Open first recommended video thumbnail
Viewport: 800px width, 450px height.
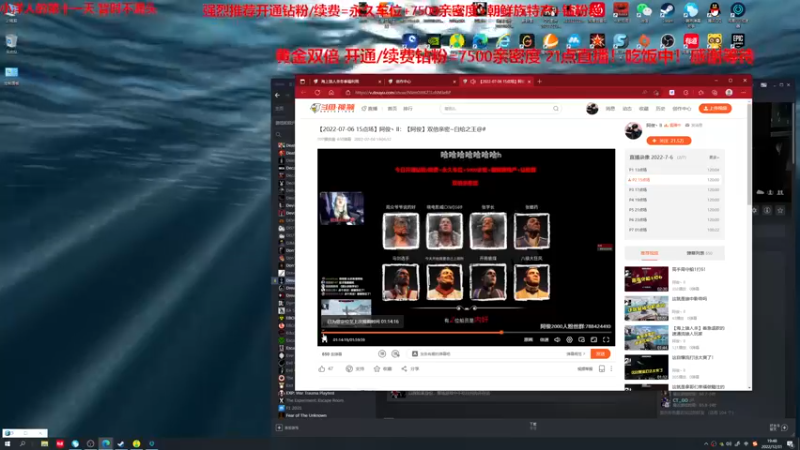[646, 279]
